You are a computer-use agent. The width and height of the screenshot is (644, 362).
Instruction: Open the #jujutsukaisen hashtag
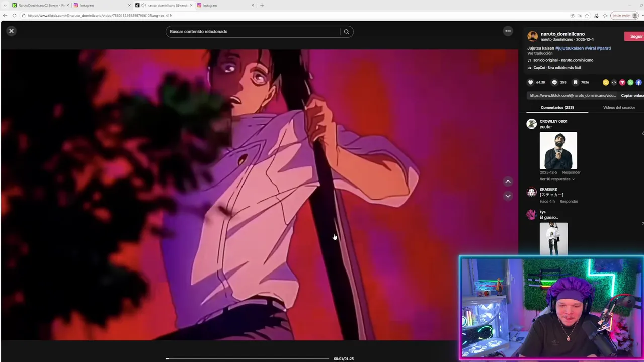pyautogui.click(x=570, y=48)
